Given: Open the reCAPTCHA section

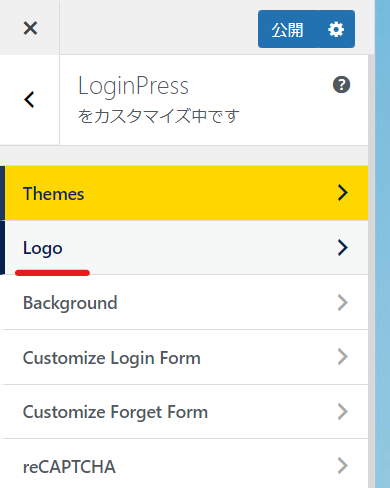Looking at the screenshot, I should coord(184,465).
